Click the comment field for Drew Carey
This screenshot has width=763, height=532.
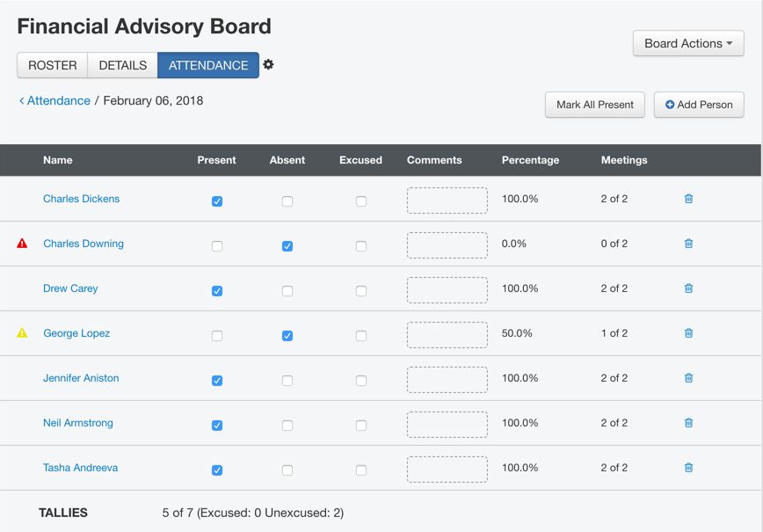tap(447, 290)
